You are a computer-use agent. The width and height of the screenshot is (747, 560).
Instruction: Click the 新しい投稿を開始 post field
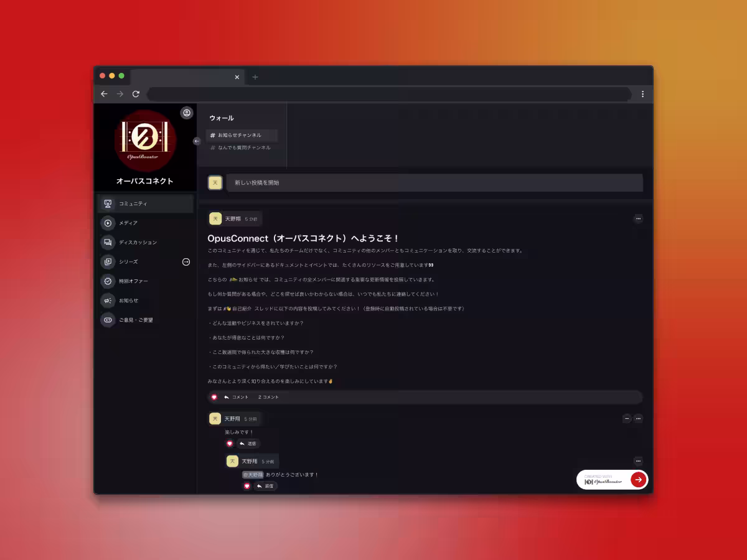(435, 183)
